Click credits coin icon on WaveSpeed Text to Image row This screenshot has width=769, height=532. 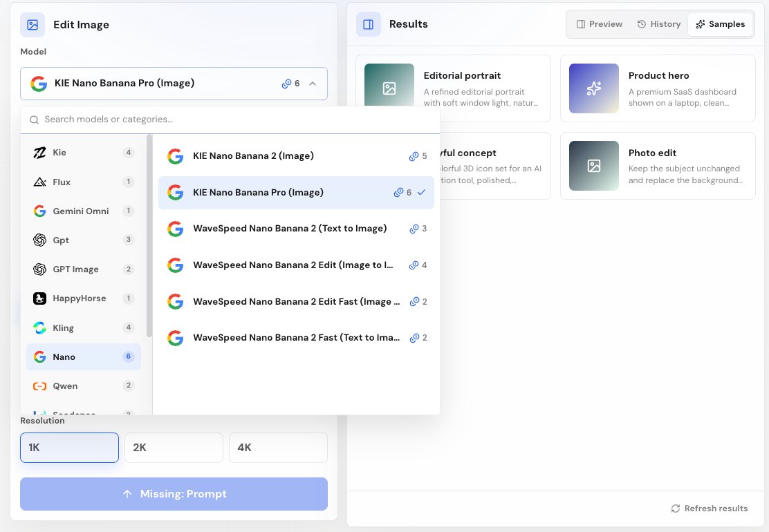click(x=414, y=229)
